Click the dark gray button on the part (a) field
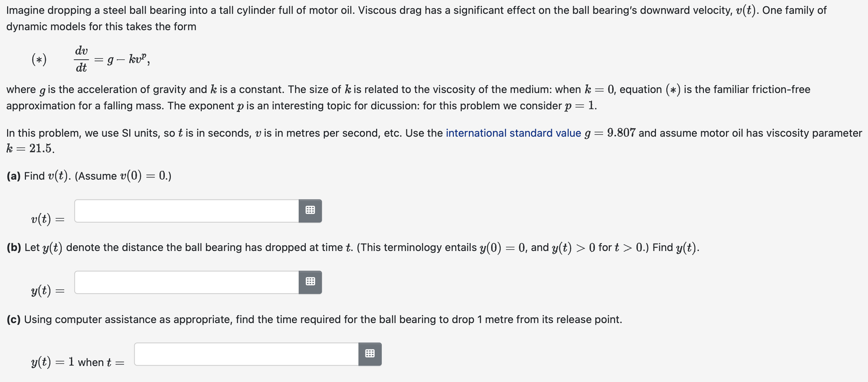 click(310, 211)
